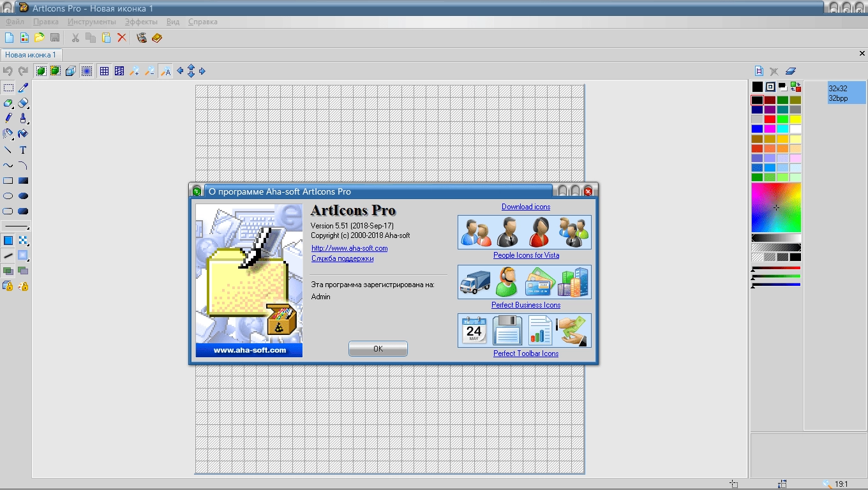Create a new icon with blank page icon
The height and width of the screenshot is (490, 868).
pos(9,38)
